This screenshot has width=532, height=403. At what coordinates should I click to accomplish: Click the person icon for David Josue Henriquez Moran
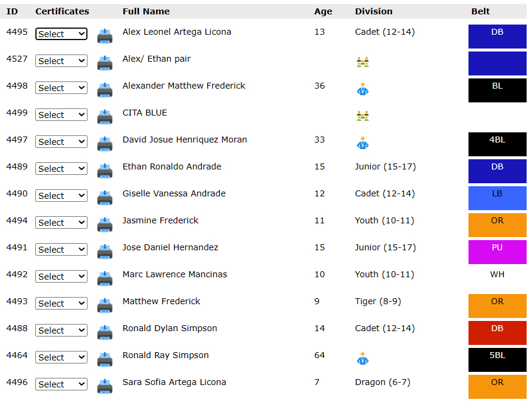pyautogui.click(x=362, y=143)
